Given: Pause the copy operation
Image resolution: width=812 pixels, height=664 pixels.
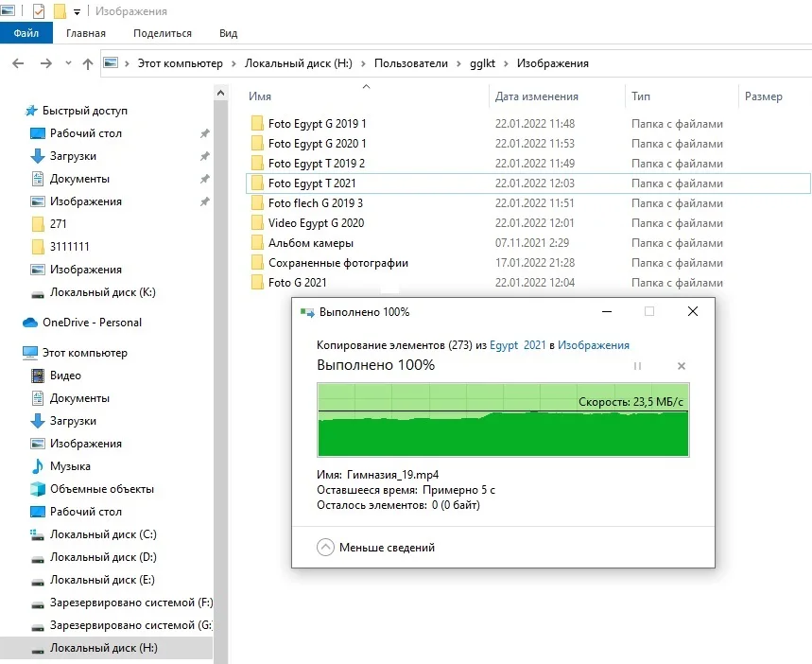Looking at the screenshot, I should tap(637, 366).
